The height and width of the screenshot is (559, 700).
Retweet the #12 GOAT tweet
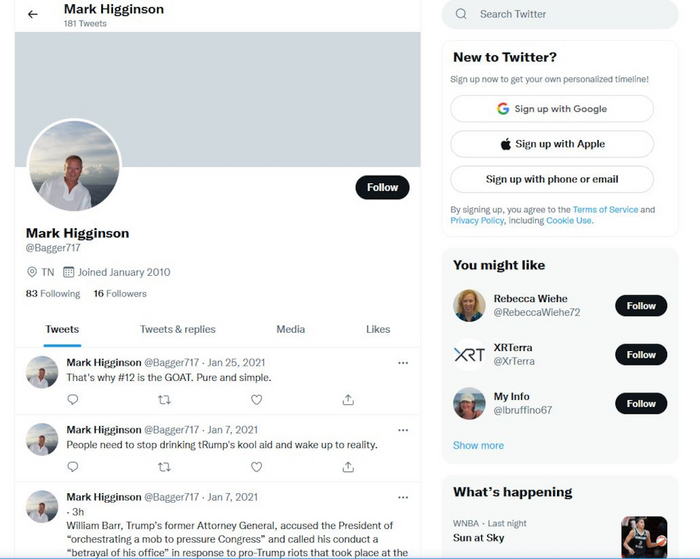[164, 400]
